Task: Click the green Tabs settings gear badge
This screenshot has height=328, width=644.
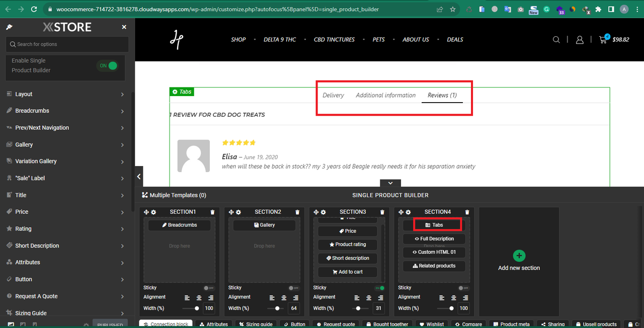Action: tap(182, 92)
